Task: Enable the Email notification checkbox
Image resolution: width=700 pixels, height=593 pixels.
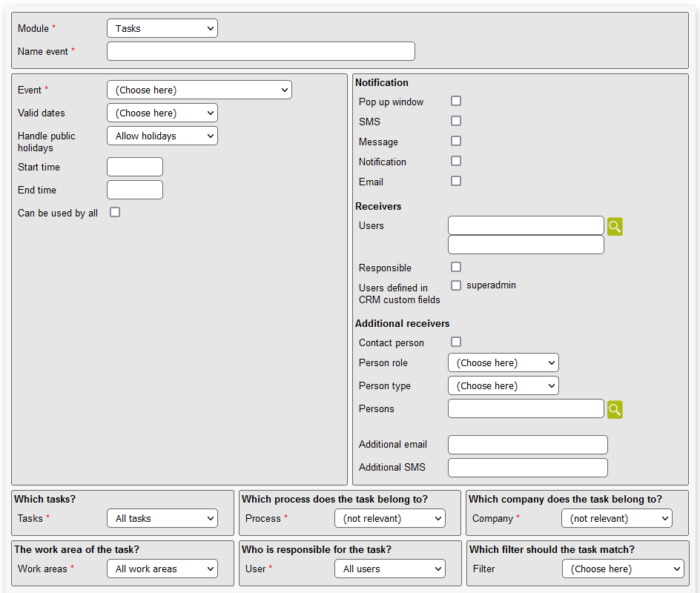Action: 456,181
